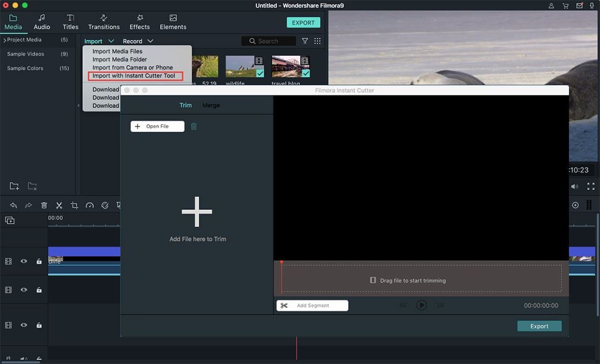Select the timeline crop tool
Viewport: 600px width, 364px height.
click(74, 205)
